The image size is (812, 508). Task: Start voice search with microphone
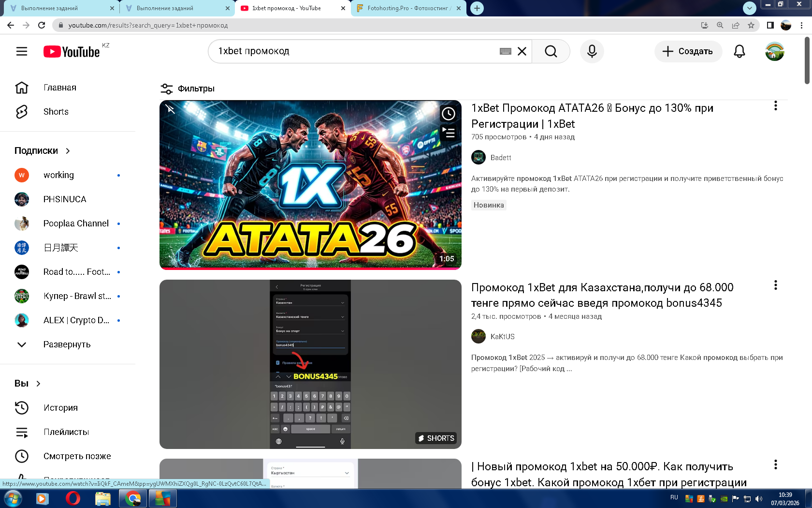592,51
